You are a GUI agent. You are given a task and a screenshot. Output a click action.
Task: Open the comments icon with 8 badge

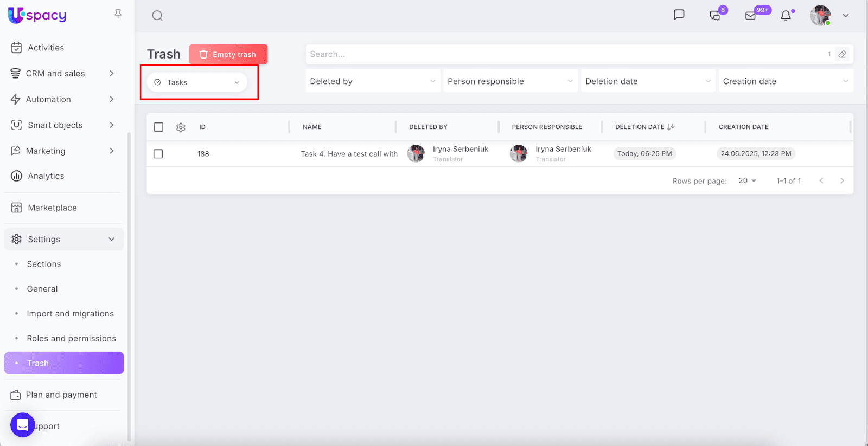(715, 16)
